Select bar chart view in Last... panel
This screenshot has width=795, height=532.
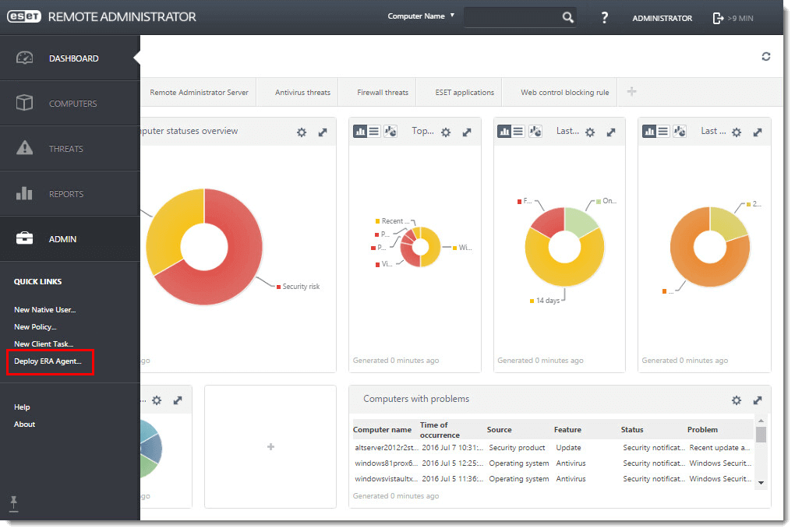(x=504, y=132)
